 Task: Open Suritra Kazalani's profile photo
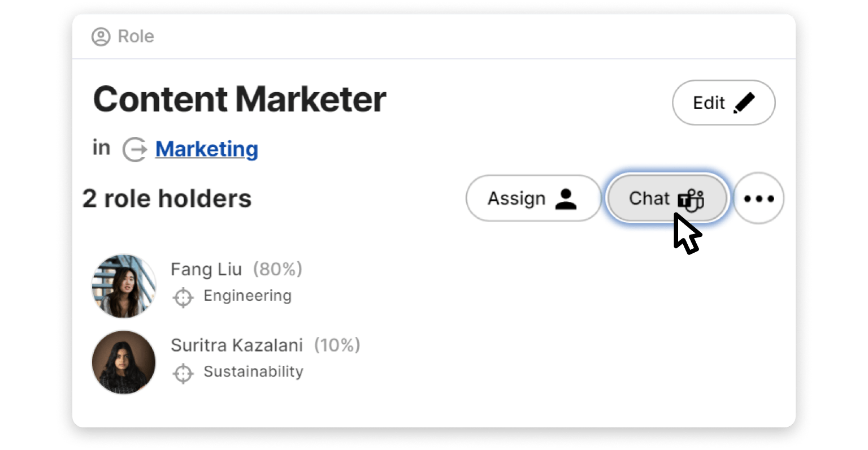tap(124, 362)
